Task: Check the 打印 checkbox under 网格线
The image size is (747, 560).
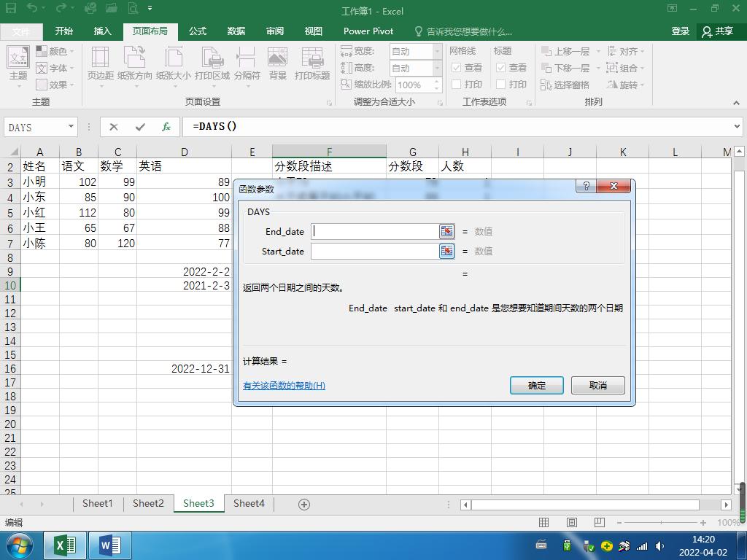Action: (x=456, y=85)
